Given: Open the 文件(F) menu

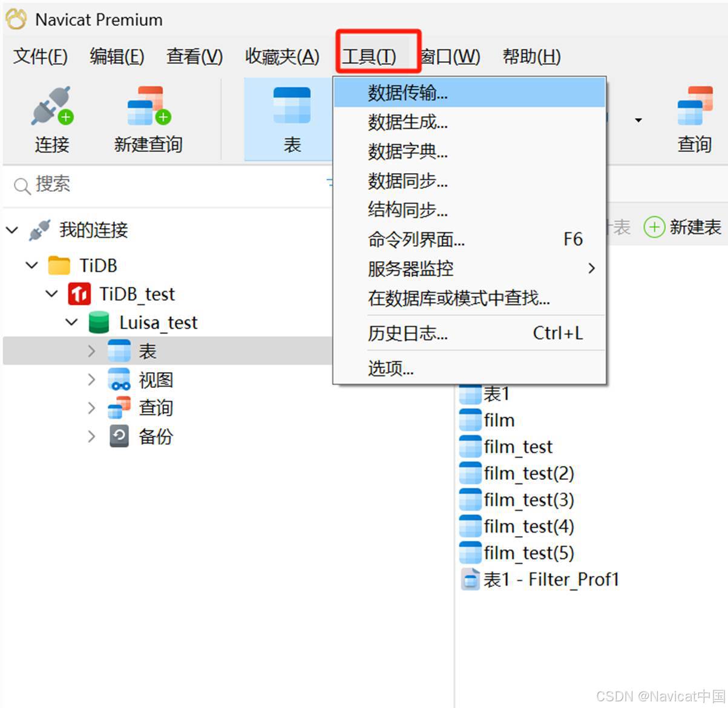Looking at the screenshot, I should click(x=41, y=56).
